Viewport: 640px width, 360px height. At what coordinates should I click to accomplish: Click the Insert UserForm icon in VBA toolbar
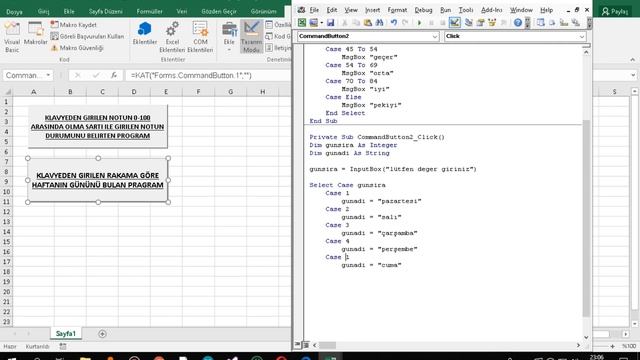pyautogui.click(x=313, y=23)
